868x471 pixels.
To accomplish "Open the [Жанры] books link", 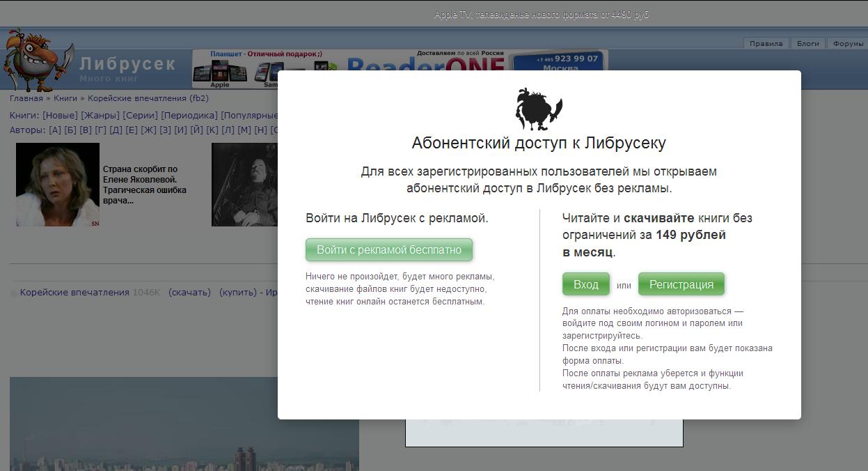I will [x=100, y=115].
